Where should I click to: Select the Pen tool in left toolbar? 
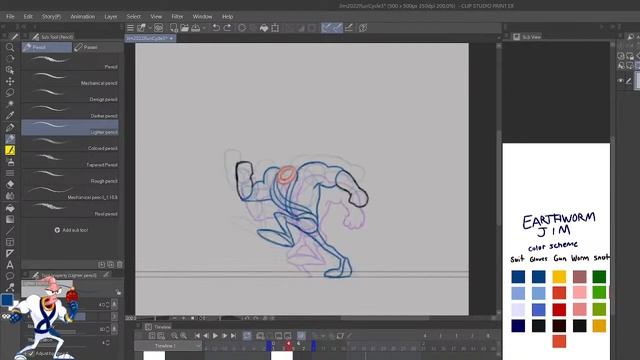(x=10, y=127)
